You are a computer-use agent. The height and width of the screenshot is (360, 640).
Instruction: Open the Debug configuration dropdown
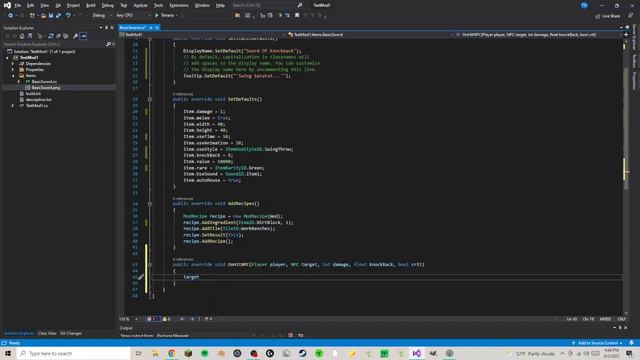tap(101, 16)
